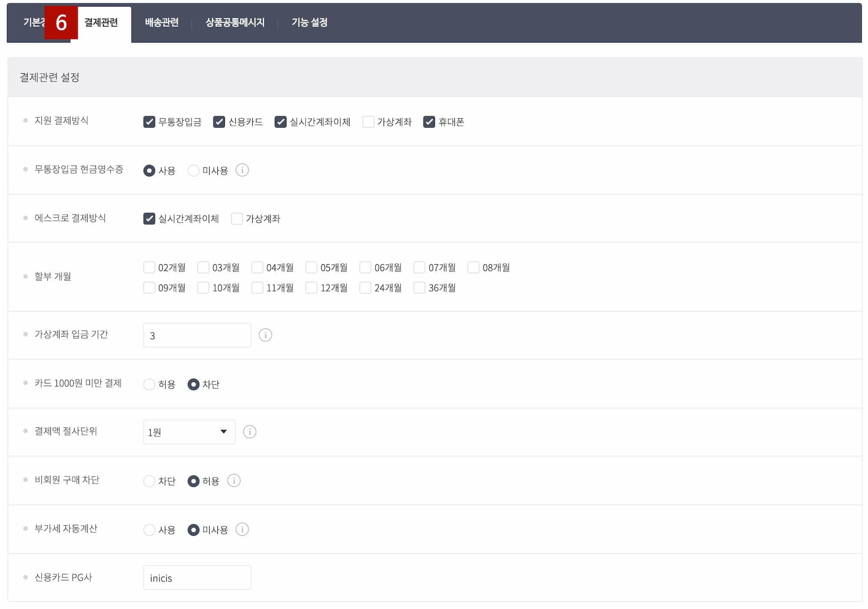Show info tooltip for 가상계좌 입금 기간
This screenshot has height=609, width=868.
[265, 335]
